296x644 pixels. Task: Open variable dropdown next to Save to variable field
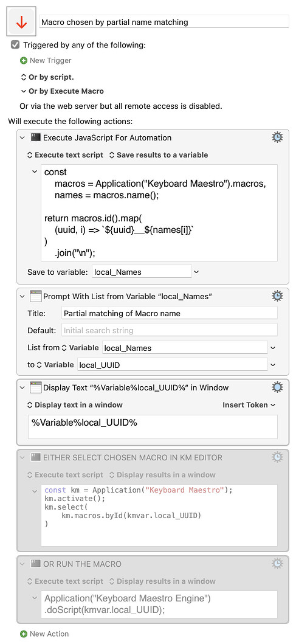point(196,271)
